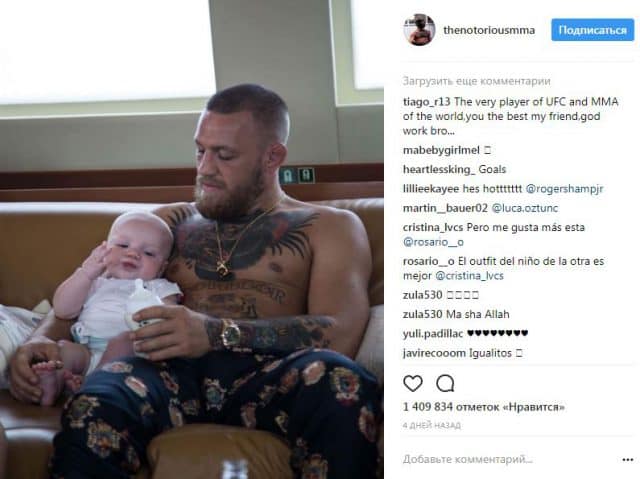Click the comment speech bubble icon
The image size is (640, 479).
(x=445, y=384)
